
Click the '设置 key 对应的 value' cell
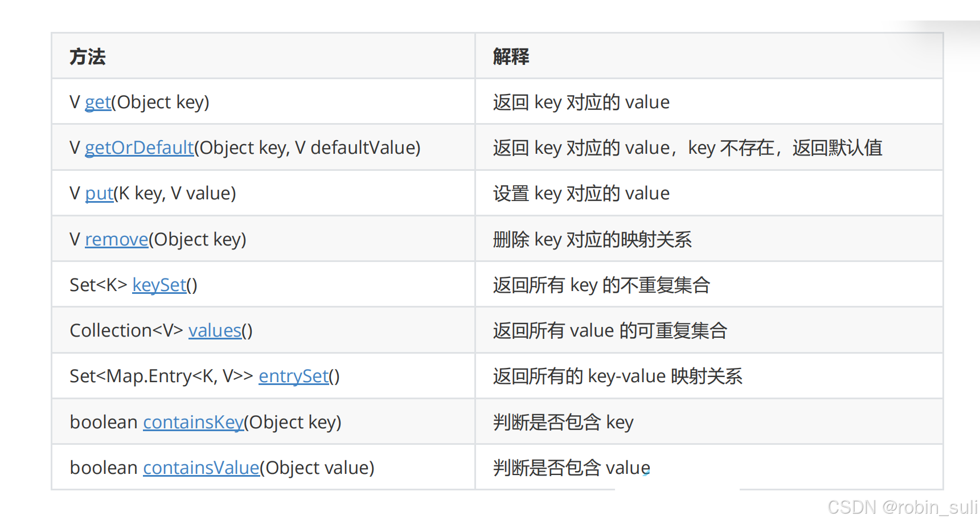709,193
